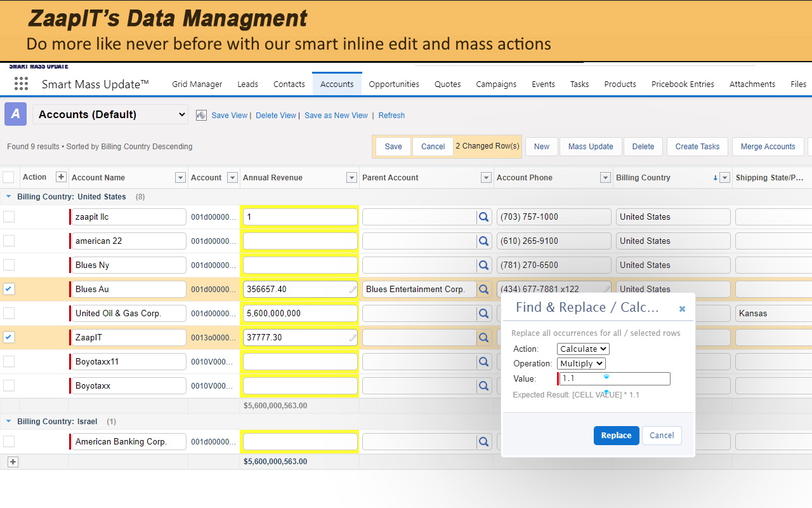Click the save view disk icon
Screen dimensions: 812x508
201,115
